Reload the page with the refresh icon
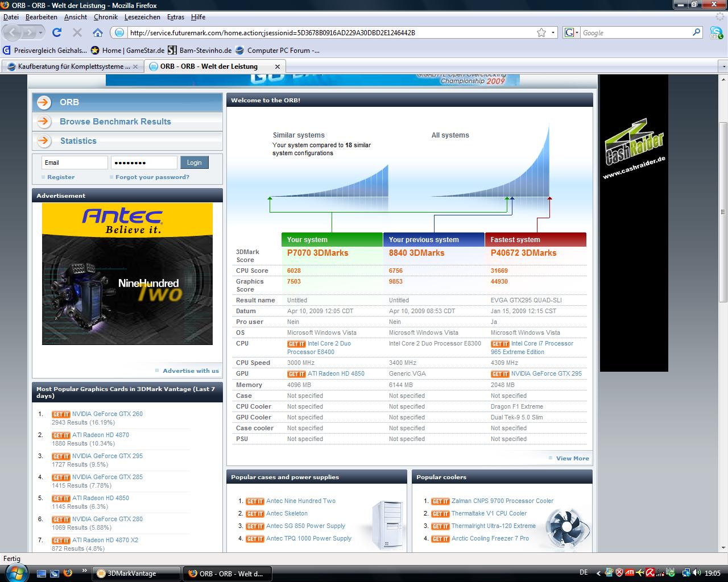 (57, 32)
